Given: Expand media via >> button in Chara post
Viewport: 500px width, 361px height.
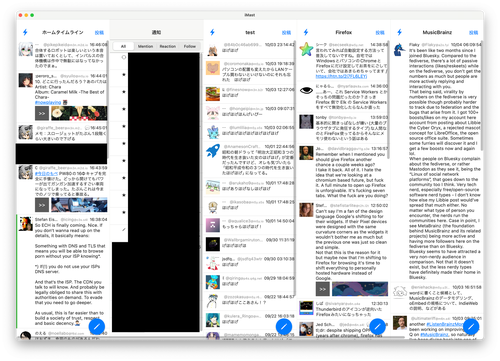Looking at the screenshot, I should [x=42, y=113].
